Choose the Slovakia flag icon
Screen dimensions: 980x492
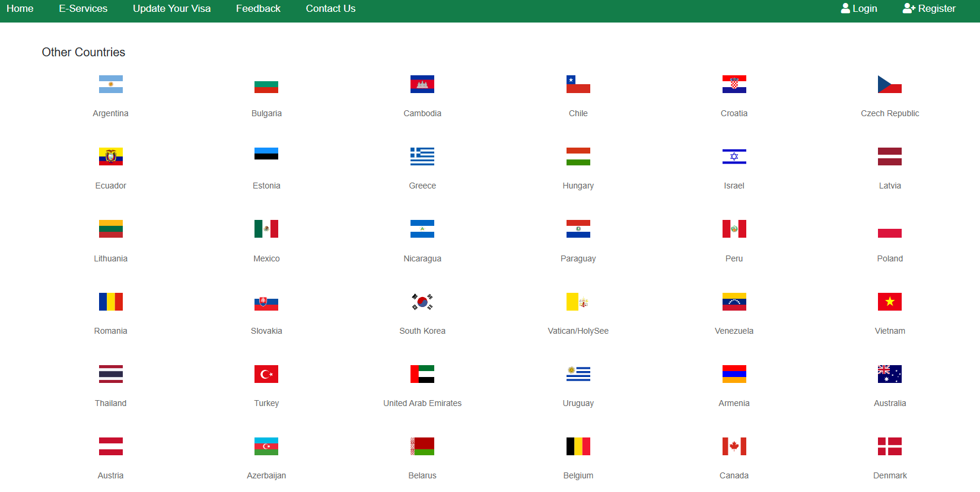[266, 302]
